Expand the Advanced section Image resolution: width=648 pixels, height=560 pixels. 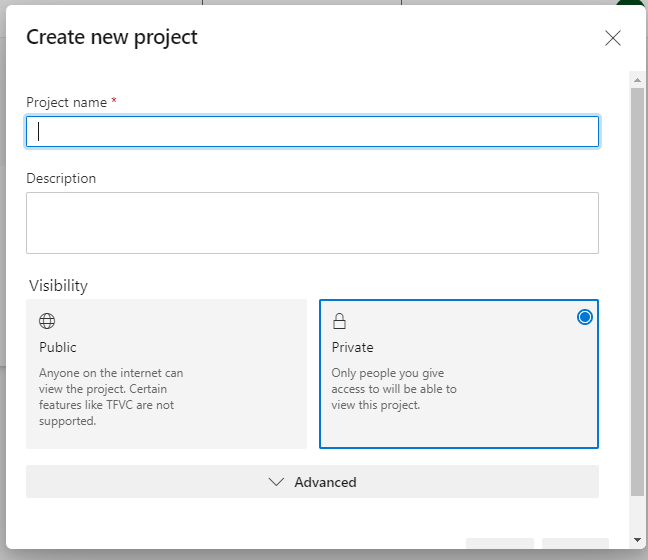[x=312, y=481]
